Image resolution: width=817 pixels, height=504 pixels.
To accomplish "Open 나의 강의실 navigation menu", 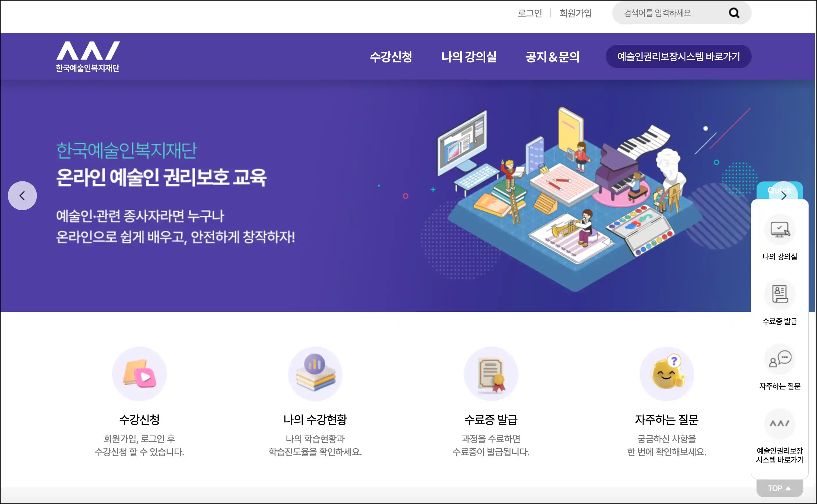I will click(x=469, y=57).
